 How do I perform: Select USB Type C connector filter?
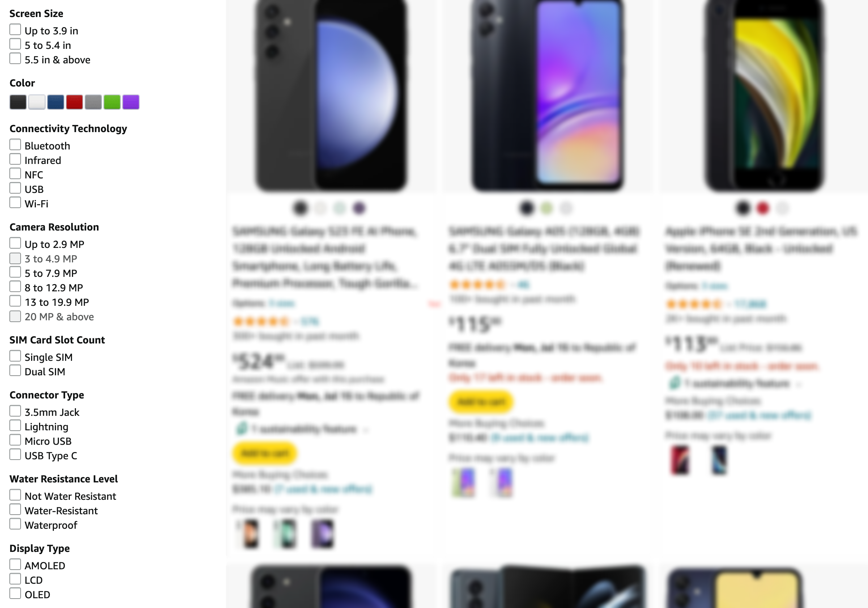pyautogui.click(x=15, y=455)
